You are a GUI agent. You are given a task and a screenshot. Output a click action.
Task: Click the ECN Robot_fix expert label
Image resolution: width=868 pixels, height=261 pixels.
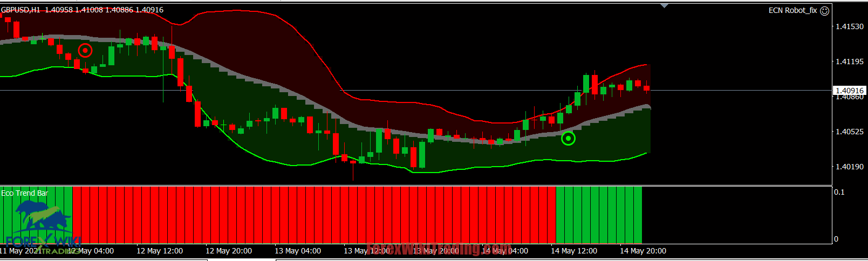792,10
